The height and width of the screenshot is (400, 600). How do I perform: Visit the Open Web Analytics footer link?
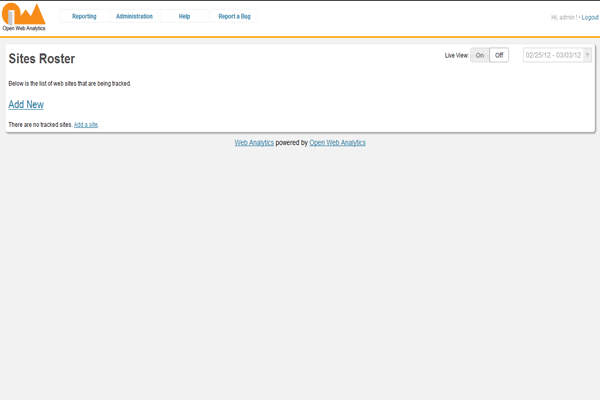tap(337, 143)
